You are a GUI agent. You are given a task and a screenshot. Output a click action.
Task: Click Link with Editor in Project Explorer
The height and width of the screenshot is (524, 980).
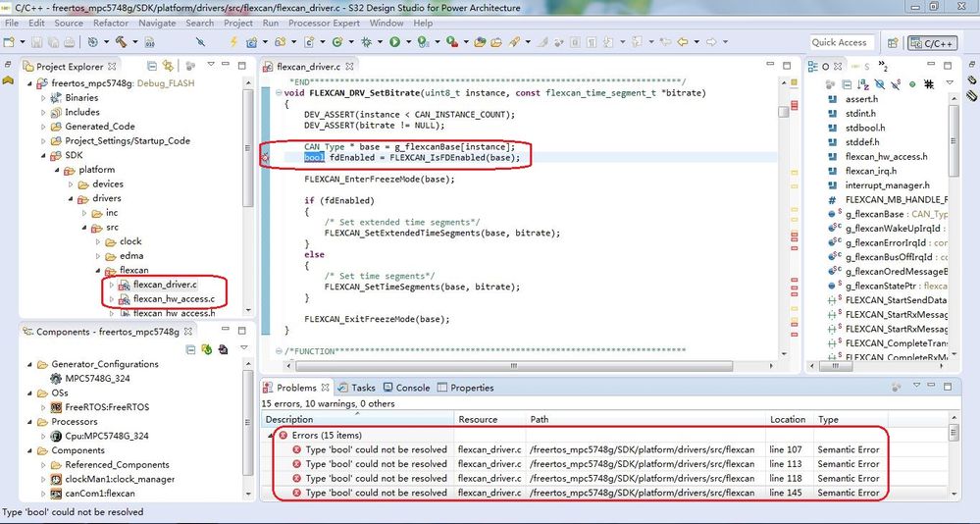[x=168, y=66]
